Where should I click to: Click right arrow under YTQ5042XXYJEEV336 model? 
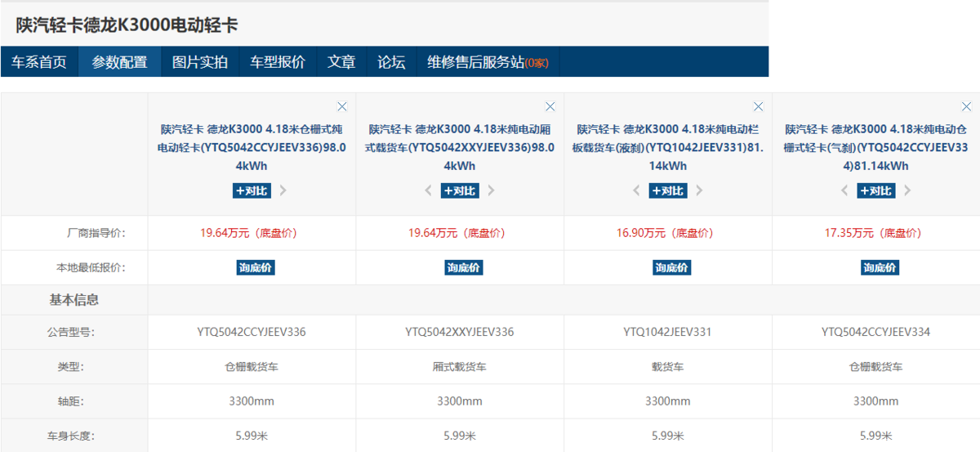point(491,190)
